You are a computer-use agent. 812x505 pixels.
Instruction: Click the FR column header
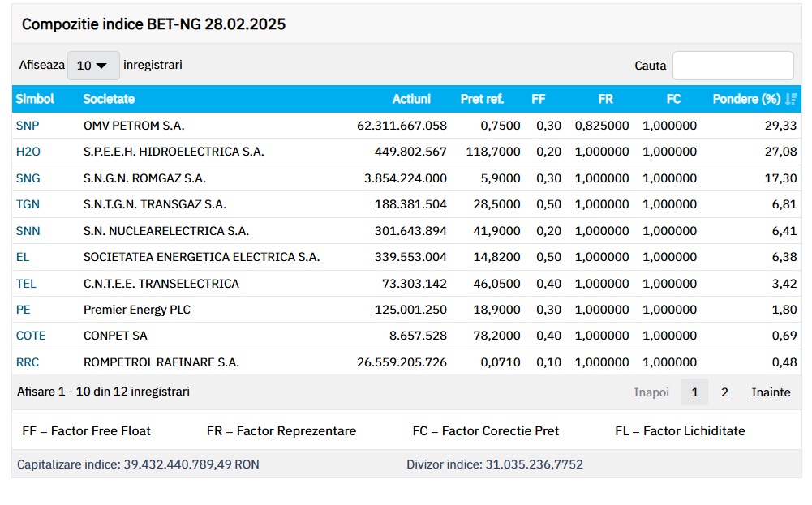click(x=605, y=99)
